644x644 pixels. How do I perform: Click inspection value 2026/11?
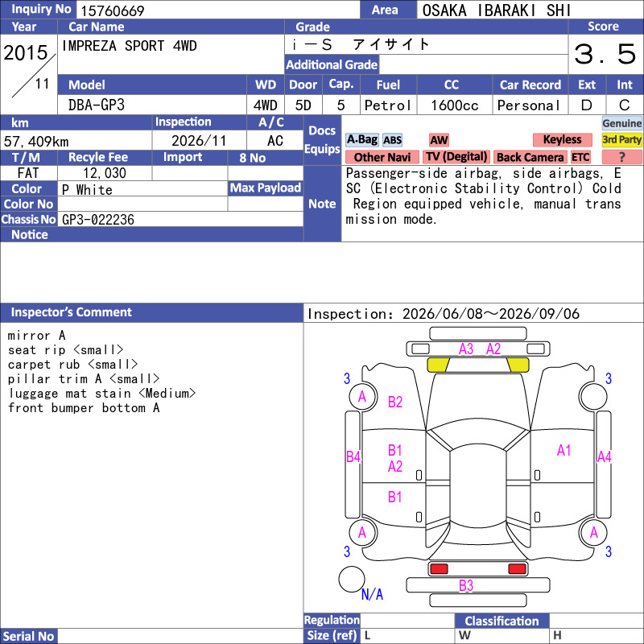click(x=199, y=141)
